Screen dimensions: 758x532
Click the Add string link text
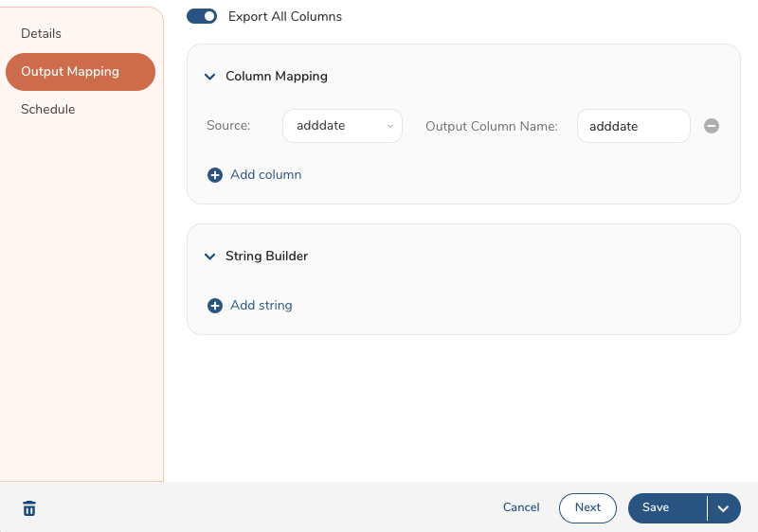click(262, 306)
